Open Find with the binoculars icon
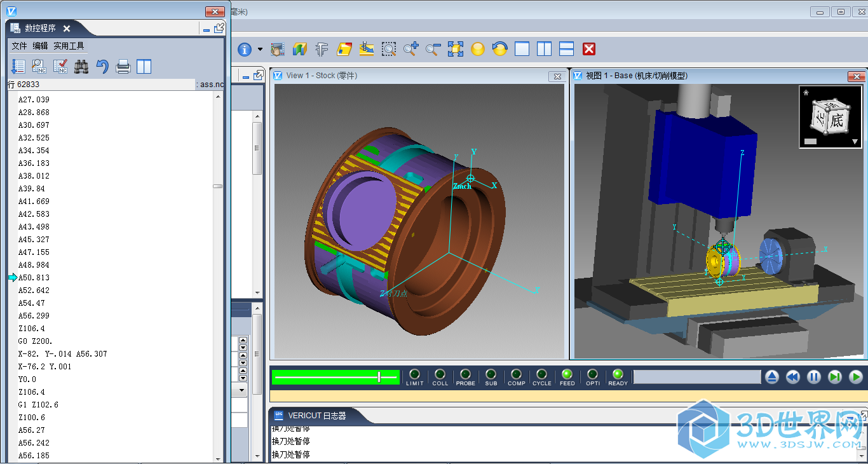The height and width of the screenshot is (464, 868). point(81,66)
